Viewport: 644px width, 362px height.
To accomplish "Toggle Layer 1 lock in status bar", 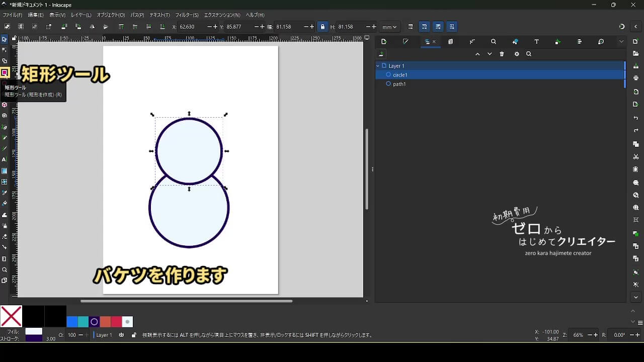I will [134, 335].
